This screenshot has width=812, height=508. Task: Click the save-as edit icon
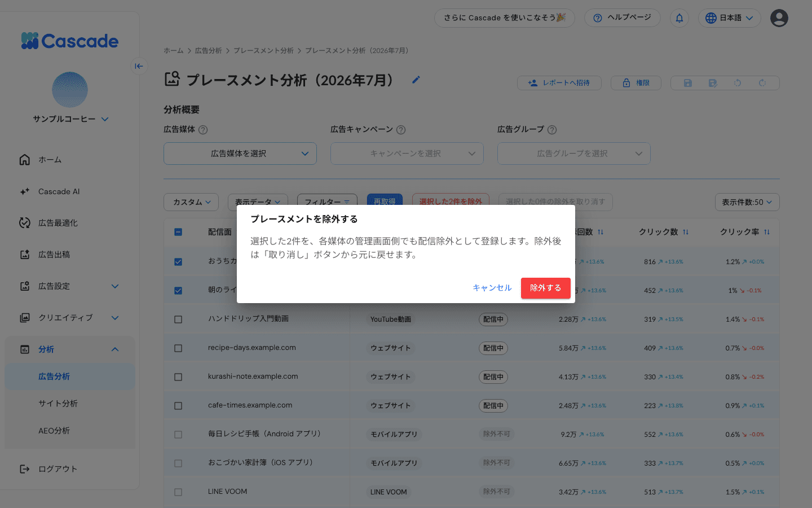click(713, 83)
